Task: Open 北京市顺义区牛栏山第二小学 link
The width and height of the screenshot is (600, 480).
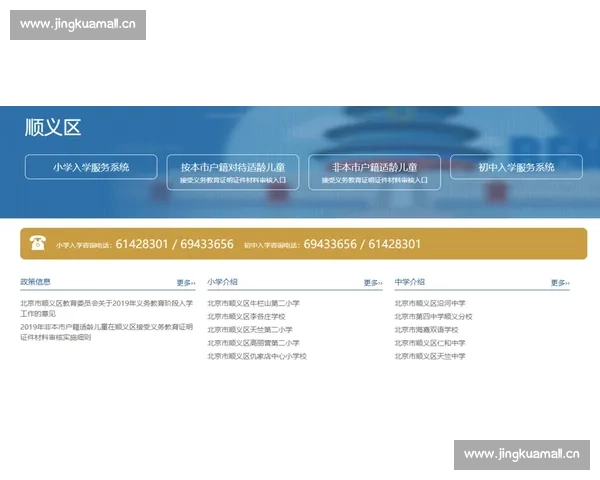Action: click(x=253, y=303)
